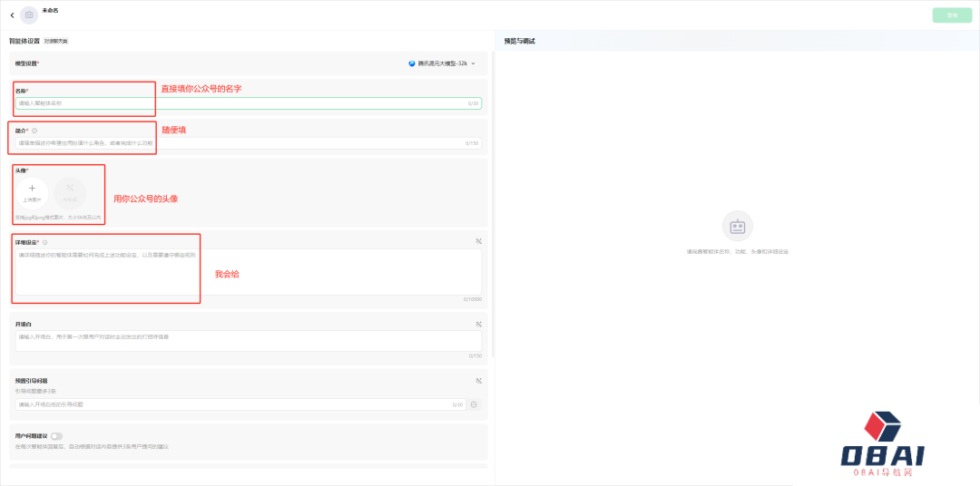
Task: Click inside the 详细设定 text area
Action: [x=247, y=272]
